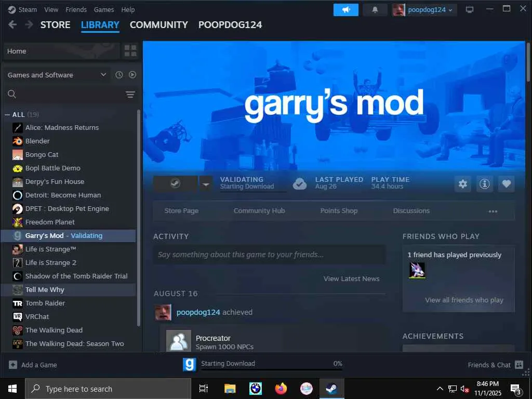
Task: Select Freedom Planet
Action: [x=69, y=222]
